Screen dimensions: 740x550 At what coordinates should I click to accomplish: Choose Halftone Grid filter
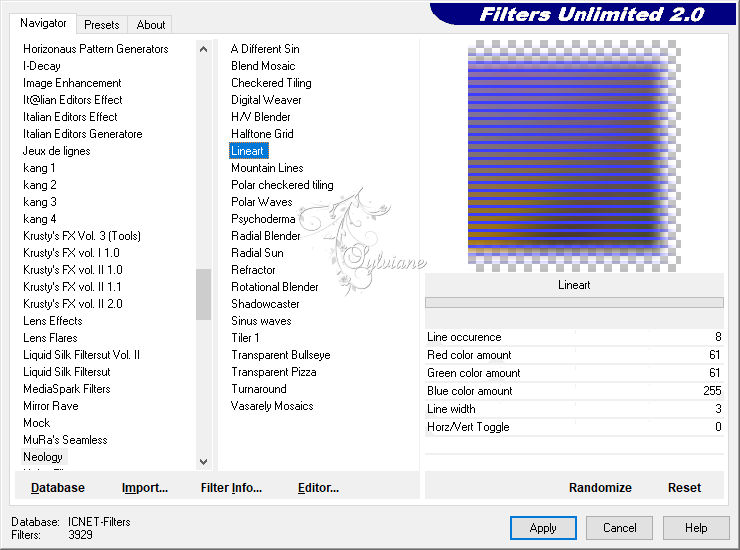[262, 134]
